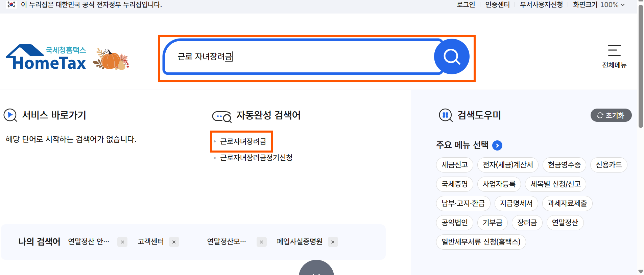
Task: Click the 검색도우미 icon
Action: pyautogui.click(x=446, y=115)
